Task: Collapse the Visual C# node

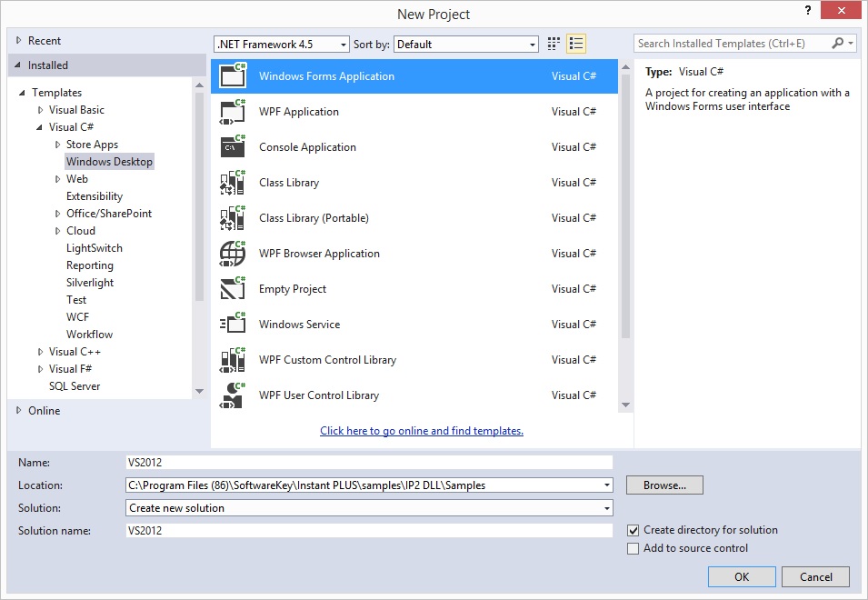Action: pyautogui.click(x=39, y=127)
